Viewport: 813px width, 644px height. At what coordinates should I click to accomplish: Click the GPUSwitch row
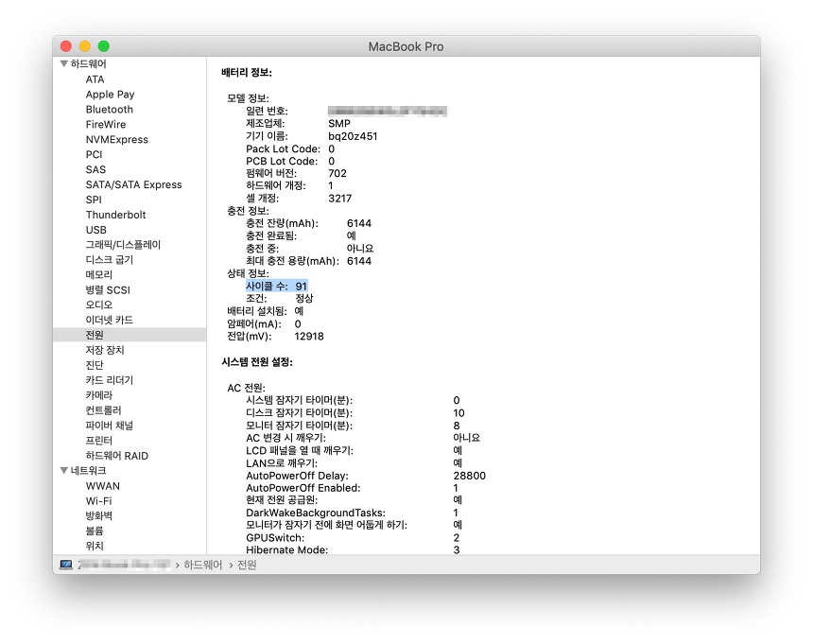353,538
